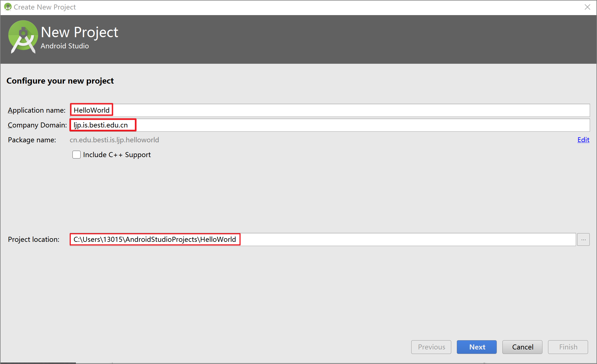
Task: Click the Edit package name link
Action: pos(583,140)
